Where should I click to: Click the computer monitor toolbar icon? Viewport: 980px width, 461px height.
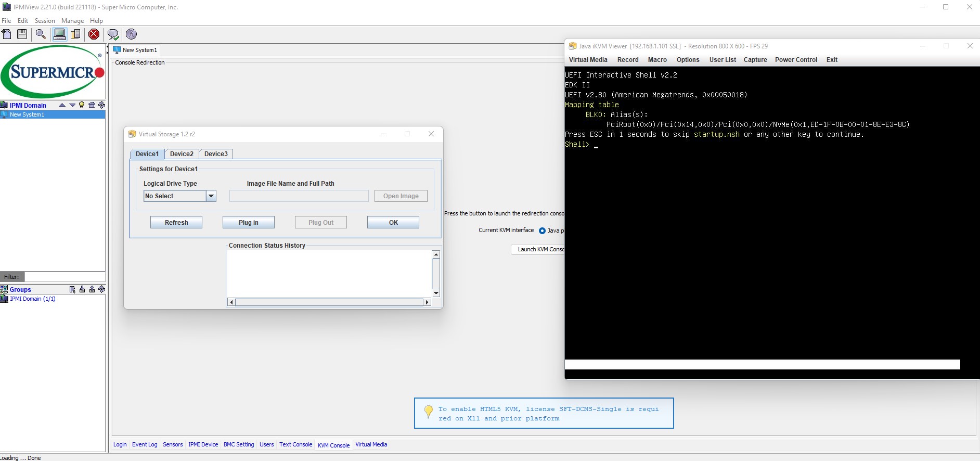(x=59, y=34)
